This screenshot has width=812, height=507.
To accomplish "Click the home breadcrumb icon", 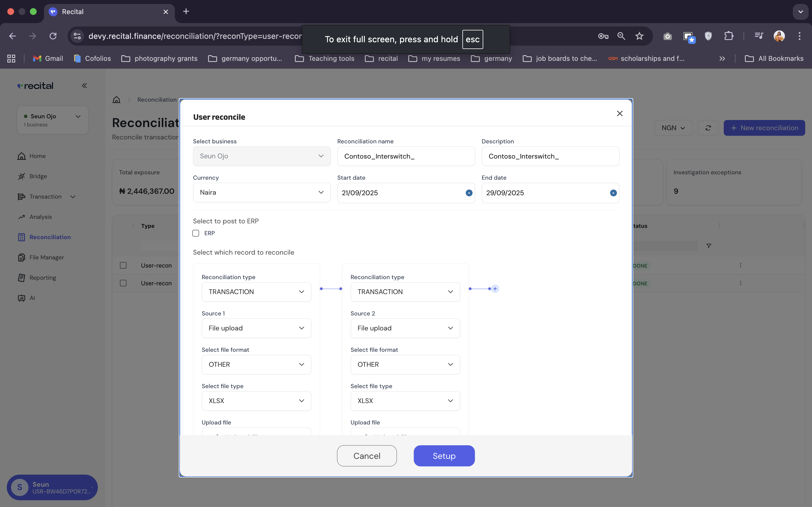I will pyautogui.click(x=116, y=100).
